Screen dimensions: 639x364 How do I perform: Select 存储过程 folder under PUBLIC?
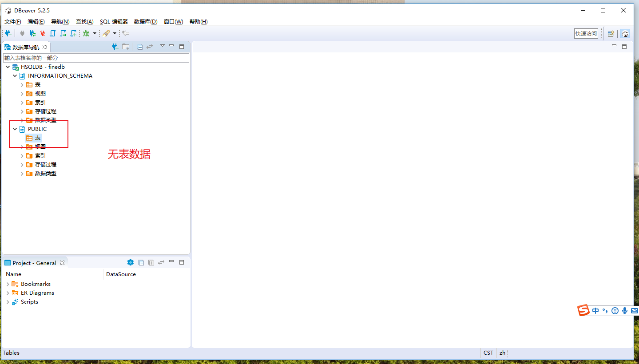pos(46,165)
